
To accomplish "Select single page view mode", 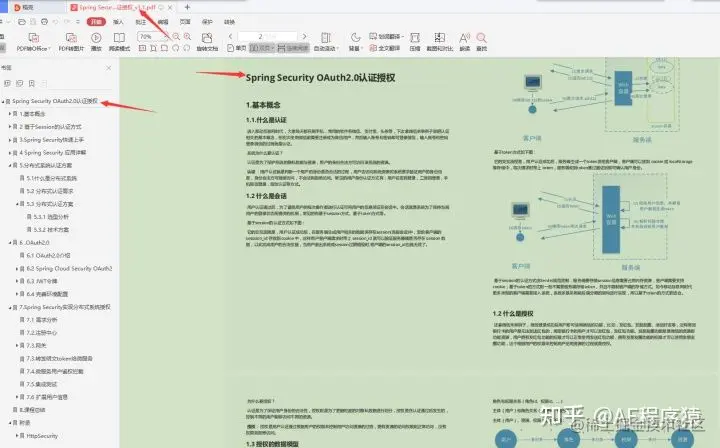I will [x=236, y=48].
